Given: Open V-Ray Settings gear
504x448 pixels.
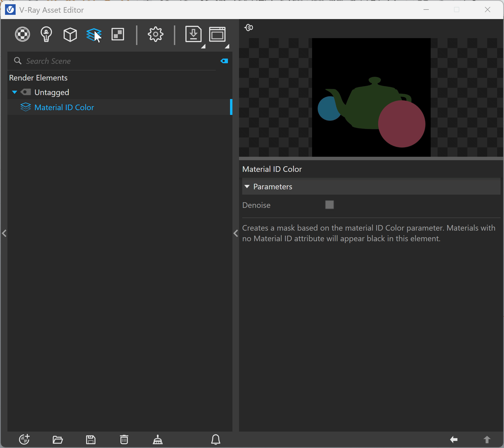Looking at the screenshot, I should [x=155, y=34].
